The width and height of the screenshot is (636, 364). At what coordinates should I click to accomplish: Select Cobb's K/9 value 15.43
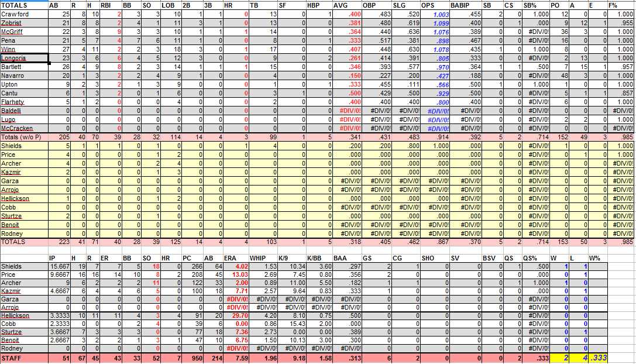click(x=292, y=324)
